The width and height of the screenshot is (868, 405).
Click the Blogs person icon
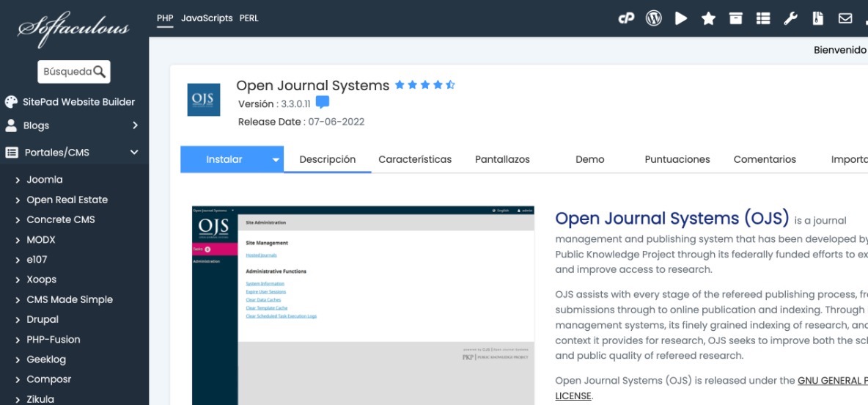coord(11,125)
